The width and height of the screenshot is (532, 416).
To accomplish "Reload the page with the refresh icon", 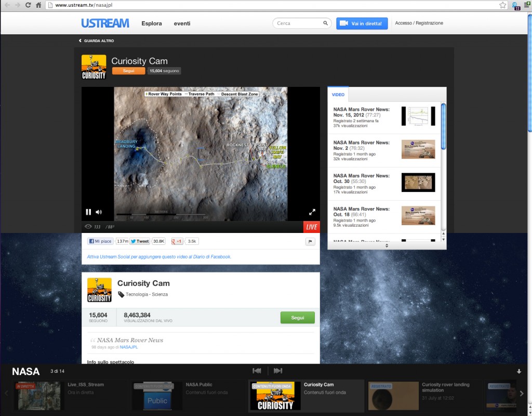I will (x=28, y=5).
